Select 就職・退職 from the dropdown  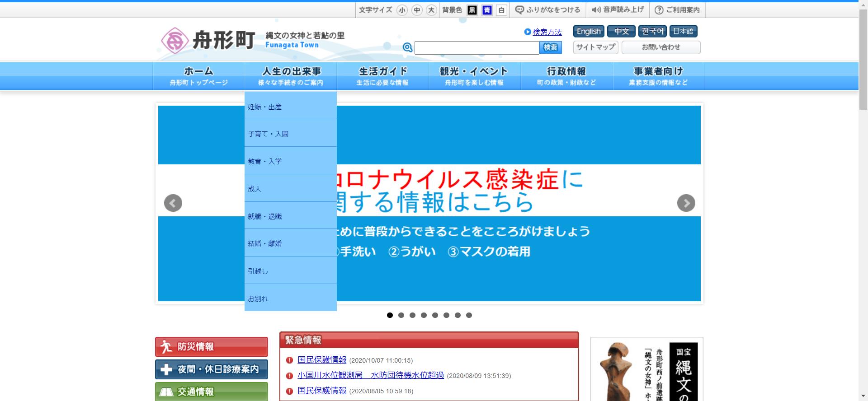291,216
